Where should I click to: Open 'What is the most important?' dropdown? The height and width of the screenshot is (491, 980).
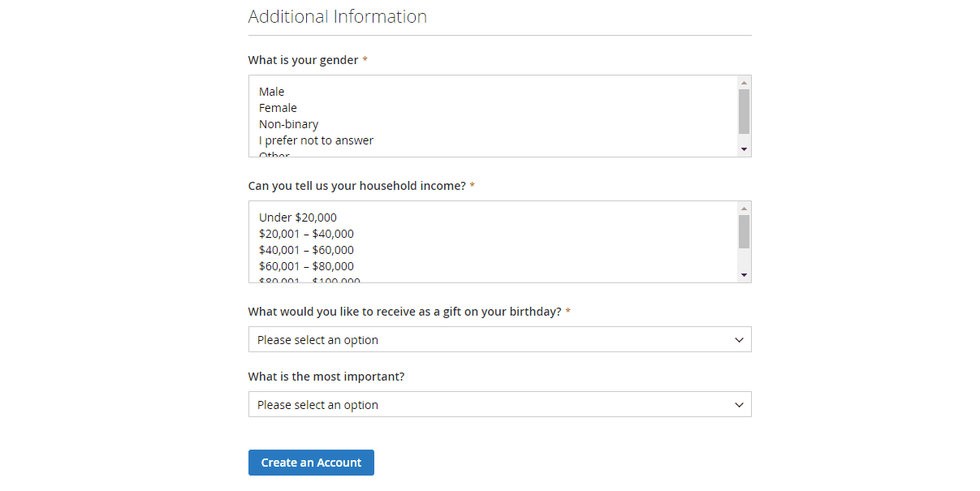(x=500, y=404)
